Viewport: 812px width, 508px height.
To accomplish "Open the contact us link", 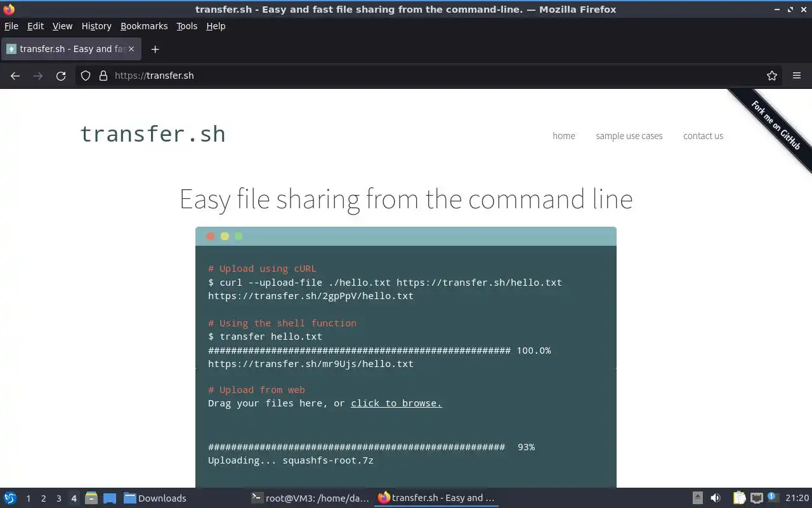I will pos(703,136).
